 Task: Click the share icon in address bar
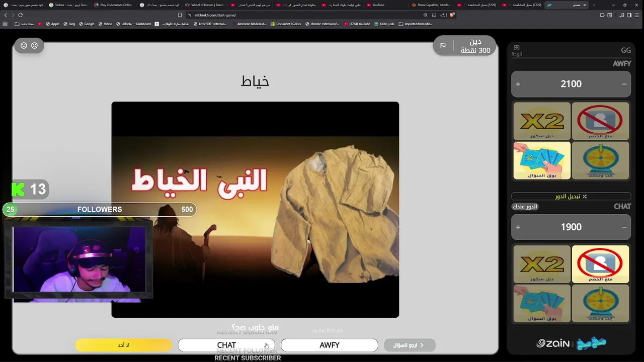443,15
